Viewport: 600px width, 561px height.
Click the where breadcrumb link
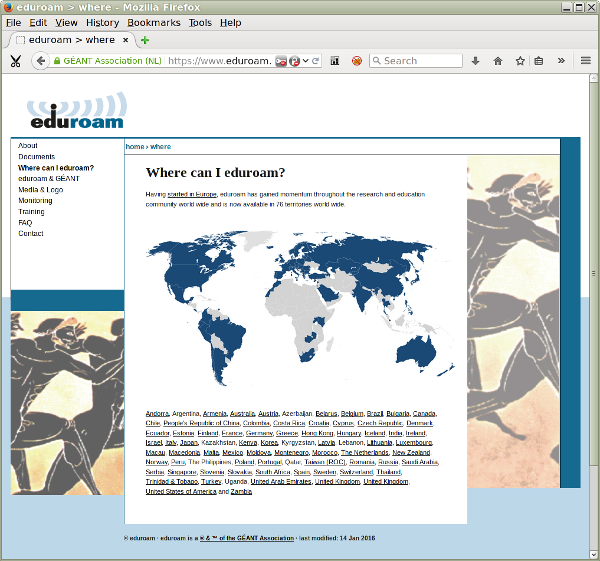161,147
